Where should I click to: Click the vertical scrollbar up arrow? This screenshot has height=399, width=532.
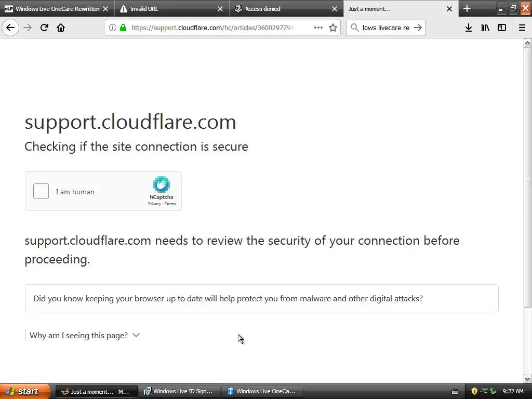[x=528, y=43]
